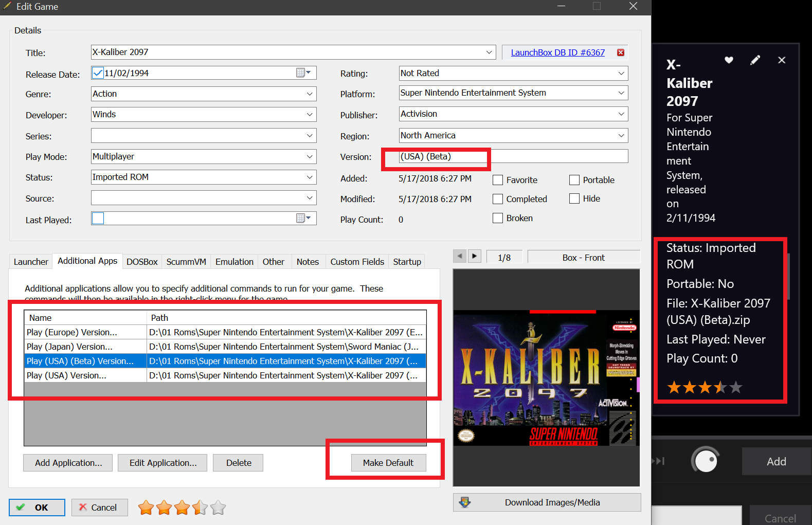812x525 pixels.
Task: Remove the LaunchBox DB ID link via red X icon
Action: (x=621, y=52)
